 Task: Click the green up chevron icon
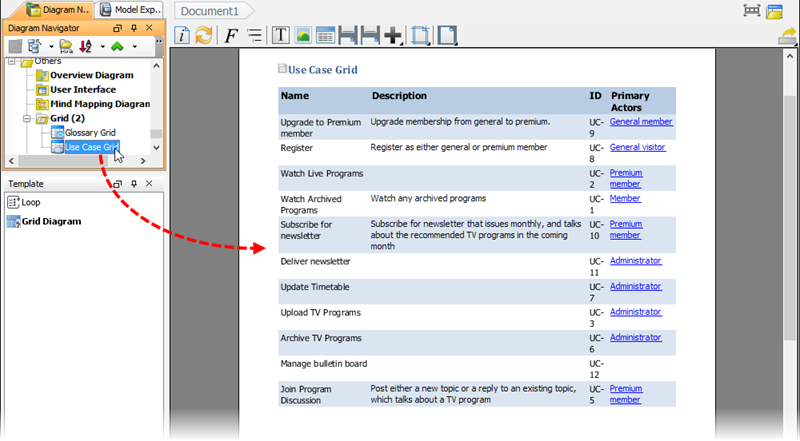(x=117, y=46)
